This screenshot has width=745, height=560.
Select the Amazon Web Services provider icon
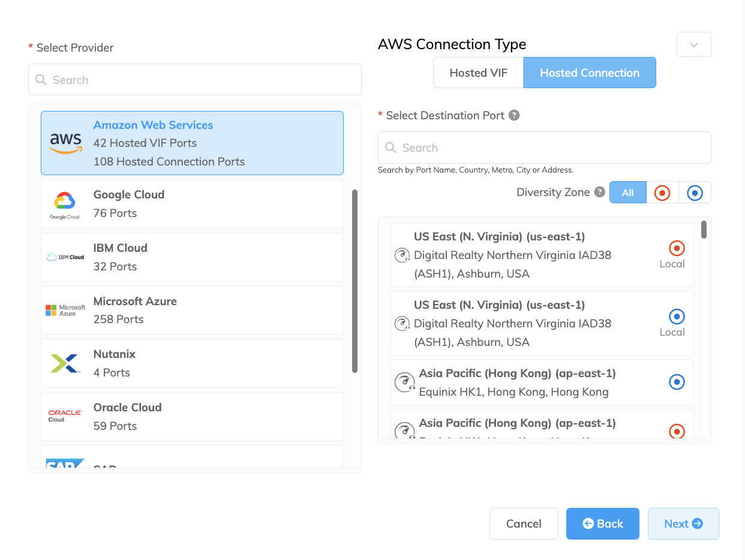coord(66,143)
